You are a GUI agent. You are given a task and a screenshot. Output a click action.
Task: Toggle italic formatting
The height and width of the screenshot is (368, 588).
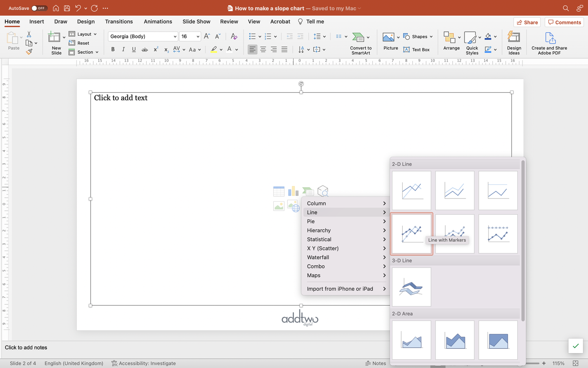pyautogui.click(x=123, y=49)
